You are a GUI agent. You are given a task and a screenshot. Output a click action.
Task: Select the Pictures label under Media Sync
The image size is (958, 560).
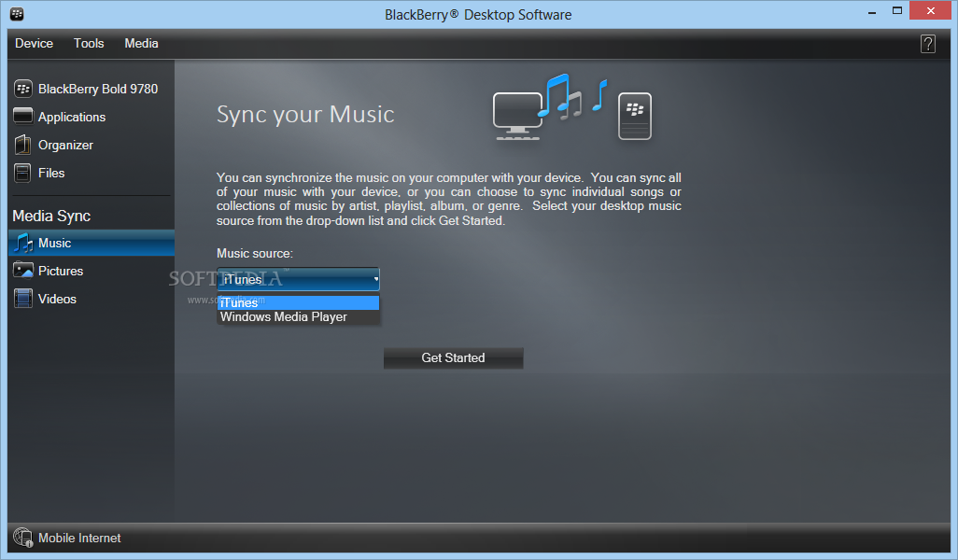61,271
